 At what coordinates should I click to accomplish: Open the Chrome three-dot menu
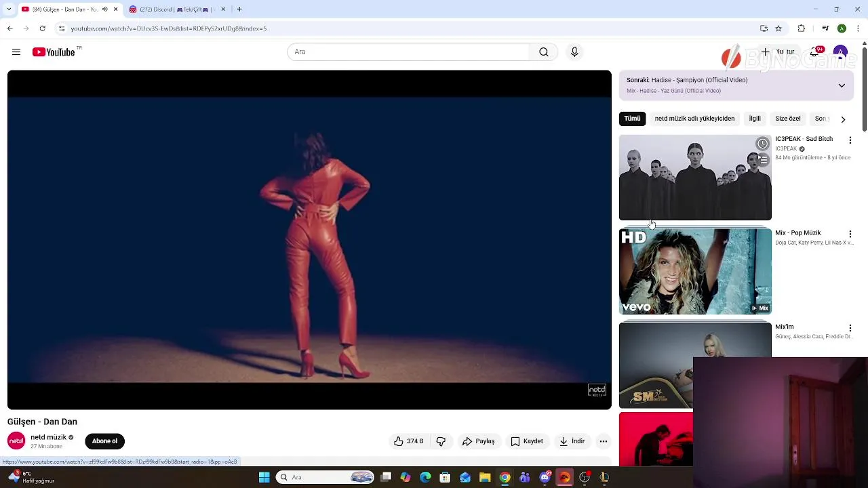(x=859, y=28)
